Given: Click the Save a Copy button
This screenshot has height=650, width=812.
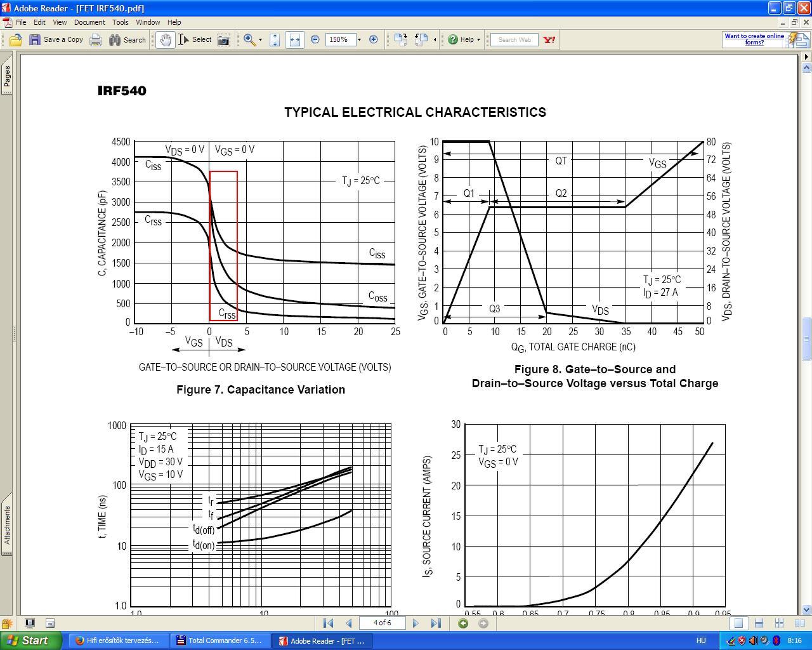Looking at the screenshot, I should pos(56,39).
